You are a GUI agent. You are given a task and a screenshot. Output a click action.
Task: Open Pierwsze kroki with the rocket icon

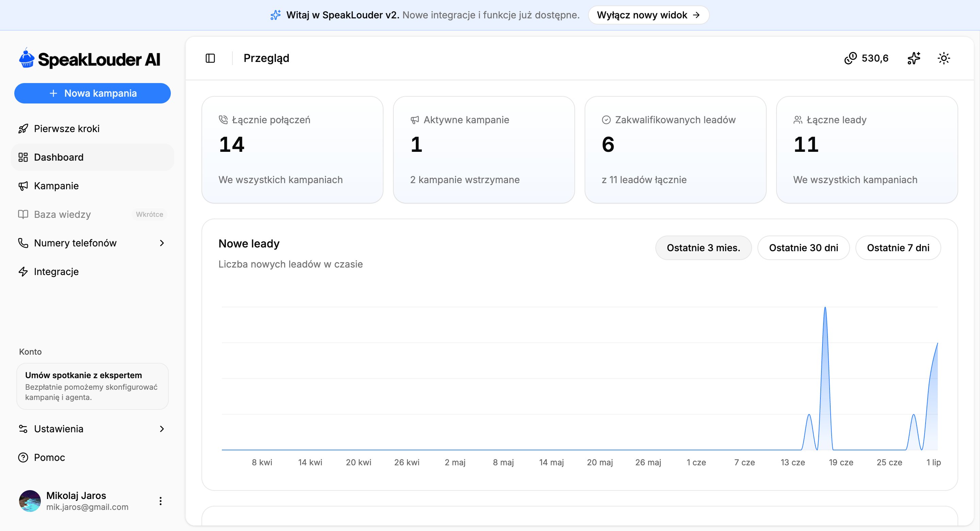(x=23, y=129)
